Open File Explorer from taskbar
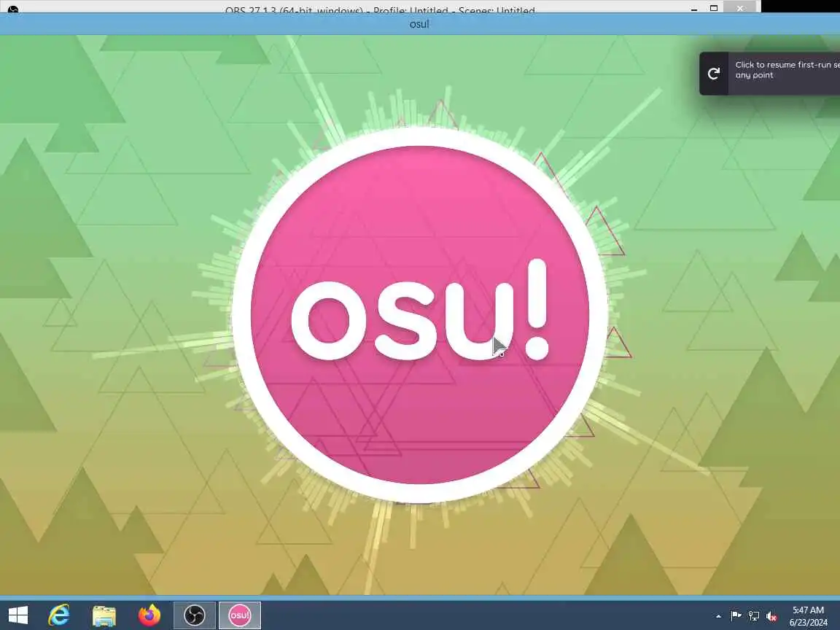840x630 pixels. click(x=104, y=615)
